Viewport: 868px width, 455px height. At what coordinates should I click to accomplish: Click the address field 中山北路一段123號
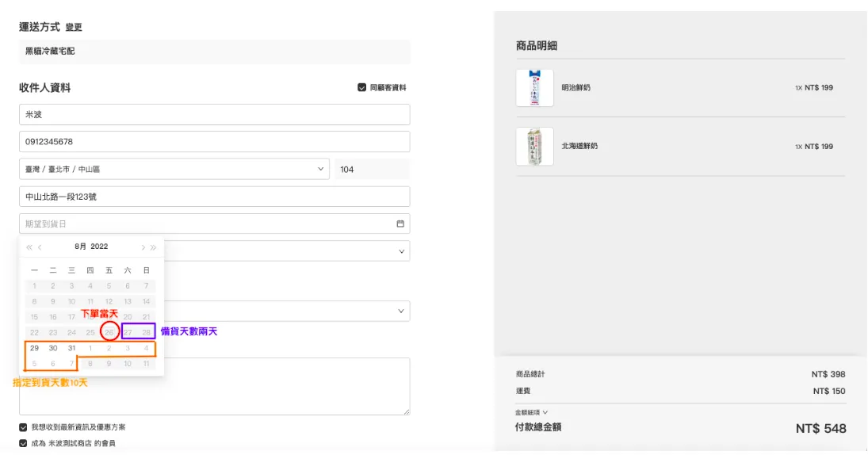(215, 197)
